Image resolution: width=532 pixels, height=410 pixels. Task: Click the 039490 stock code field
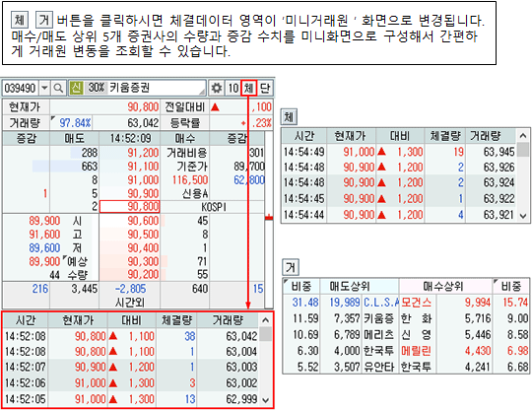tap(21, 89)
